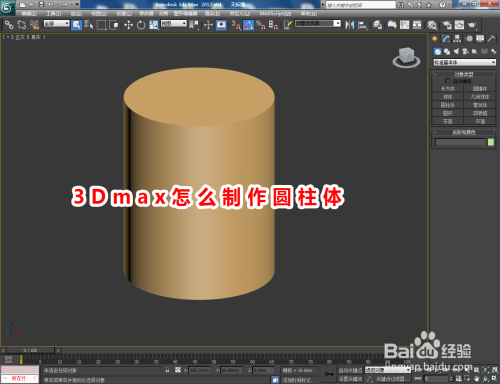Open the 3ds Max application menu logo

[x=7, y=8]
